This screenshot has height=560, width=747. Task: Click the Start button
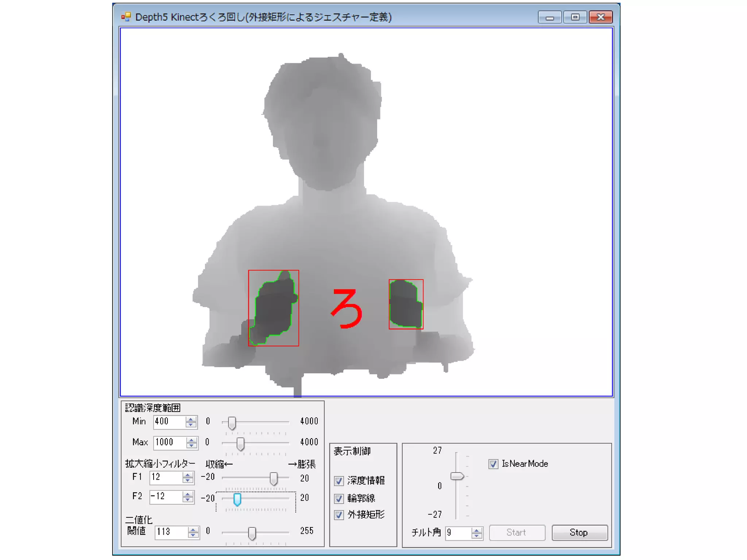click(x=516, y=533)
